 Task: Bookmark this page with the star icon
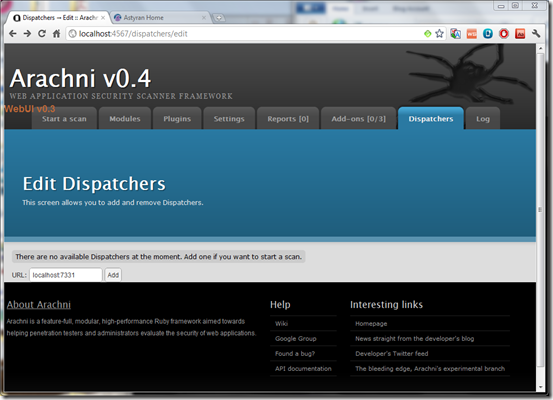pos(439,34)
